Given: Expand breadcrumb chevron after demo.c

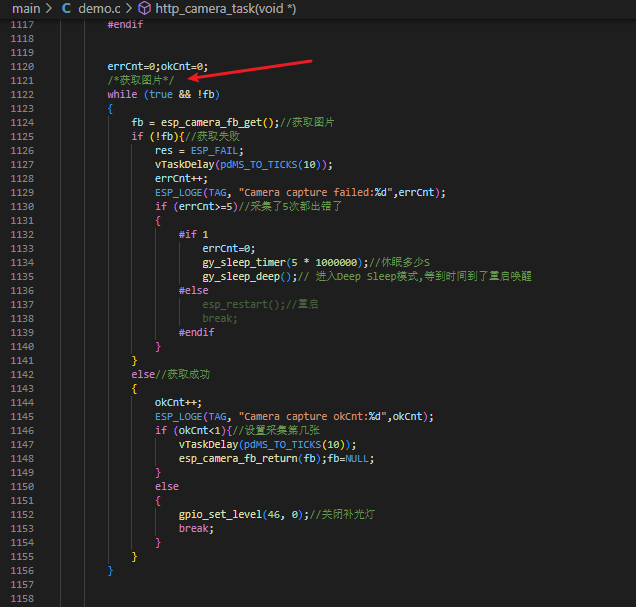Looking at the screenshot, I should (129, 9).
